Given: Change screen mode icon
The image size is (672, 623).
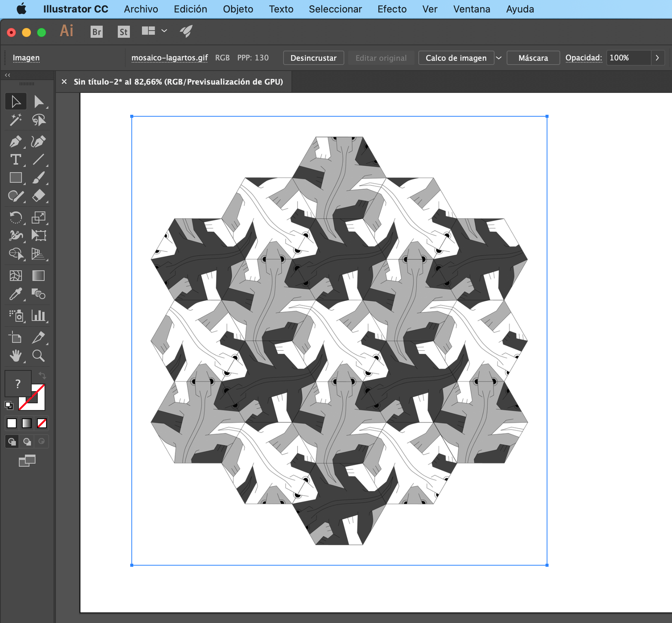Looking at the screenshot, I should point(27,460).
